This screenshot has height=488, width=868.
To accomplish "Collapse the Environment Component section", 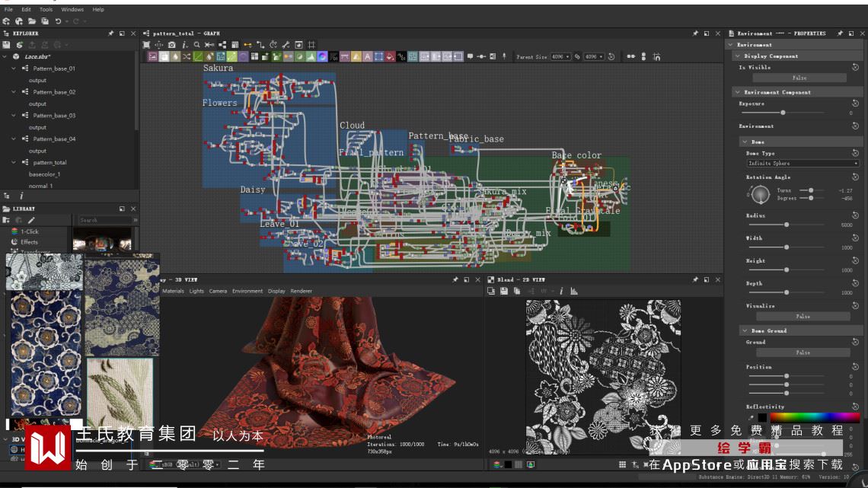I will click(x=737, y=92).
